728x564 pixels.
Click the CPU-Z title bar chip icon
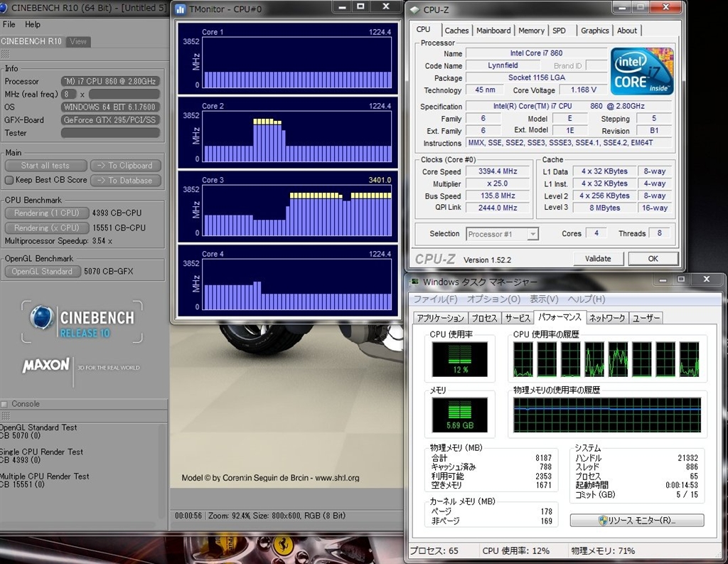coord(414,9)
